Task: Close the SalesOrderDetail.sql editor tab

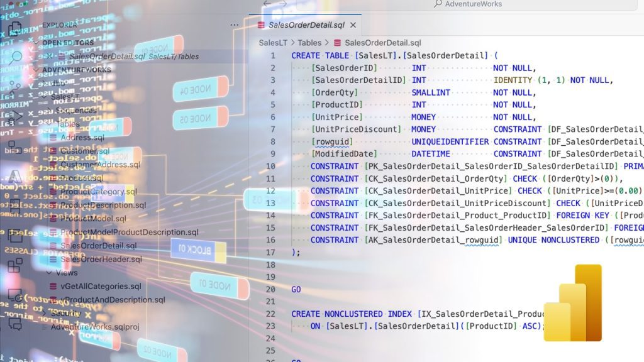Action: 353,25
